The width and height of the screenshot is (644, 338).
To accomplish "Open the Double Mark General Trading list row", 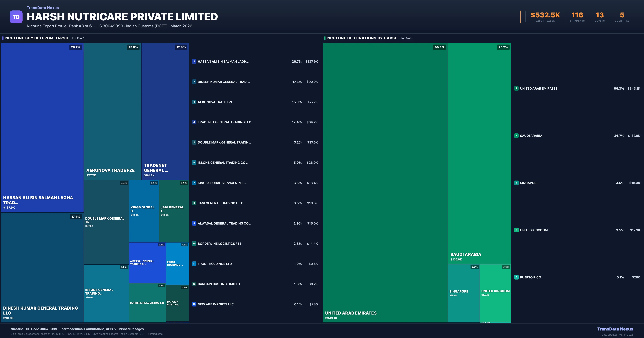I will tap(224, 142).
